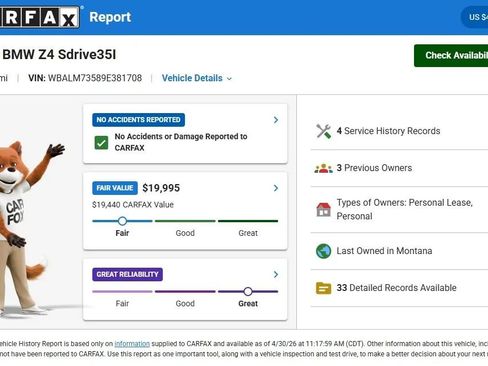Click the previous owners people icon
The width and height of the screenshot is (488, 366).
[x=323, y=168]
